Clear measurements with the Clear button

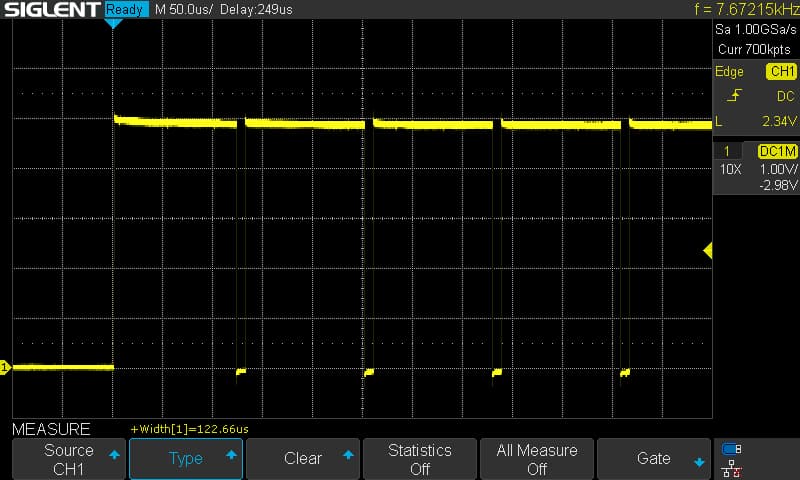coord(303,459)
